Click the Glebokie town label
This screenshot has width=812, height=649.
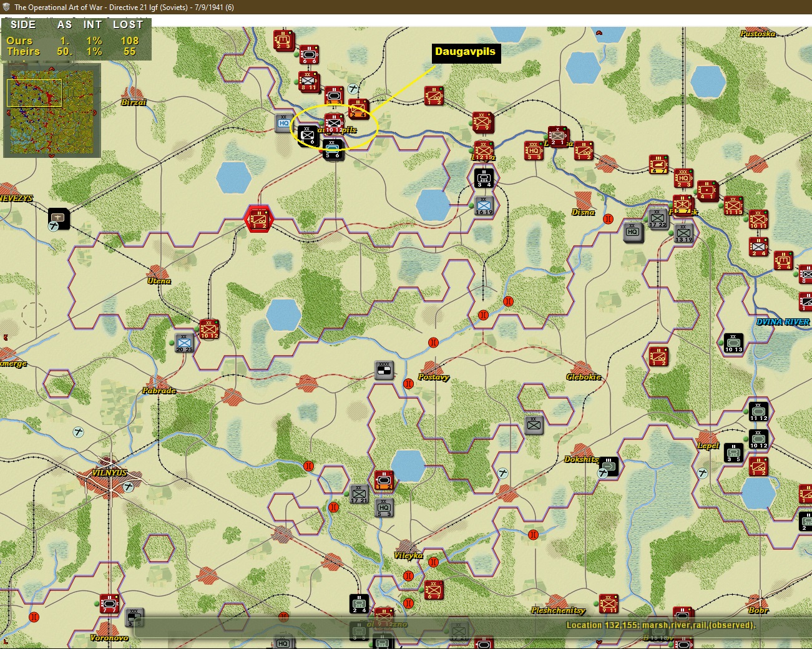pos(584,377)
